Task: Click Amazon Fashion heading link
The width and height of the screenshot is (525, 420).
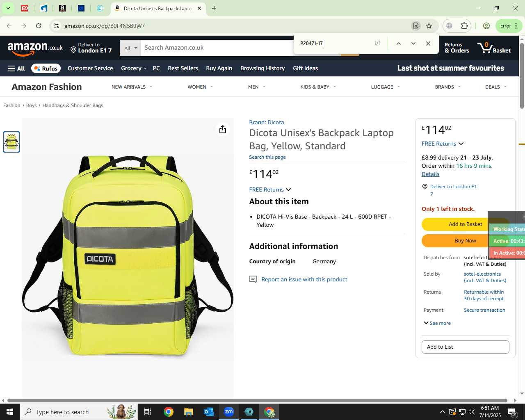Action: pos(47,87)
